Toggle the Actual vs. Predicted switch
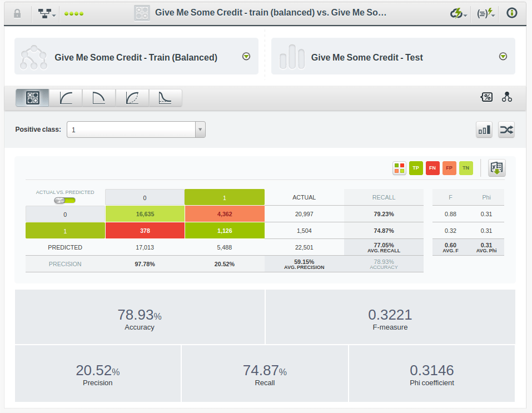This screenshot has height=413, width=532. [65, 200]
